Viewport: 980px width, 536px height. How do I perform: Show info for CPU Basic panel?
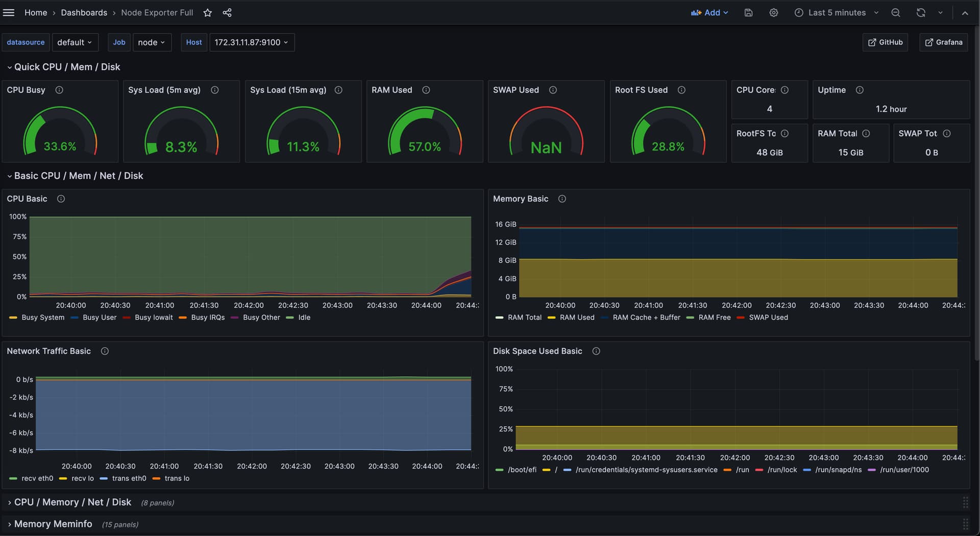[61, 199]
